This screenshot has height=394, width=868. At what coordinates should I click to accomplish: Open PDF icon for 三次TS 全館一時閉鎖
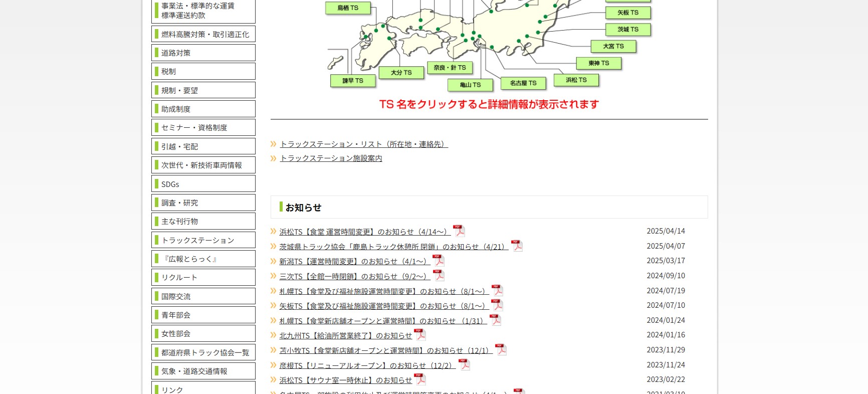pyautogui.click(x=439, y=276)
